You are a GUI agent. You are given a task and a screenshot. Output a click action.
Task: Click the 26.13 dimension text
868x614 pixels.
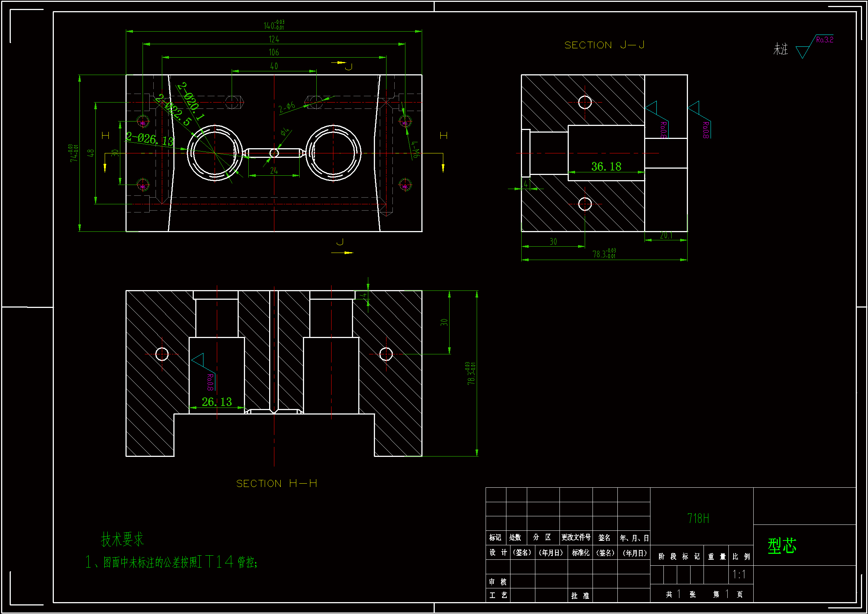[x=216, y=402]
